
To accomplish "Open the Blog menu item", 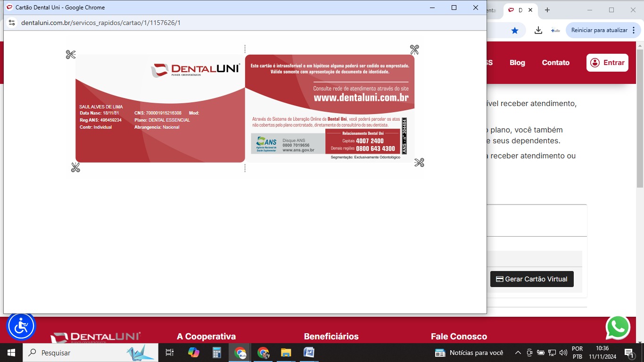I will (517, 63).
